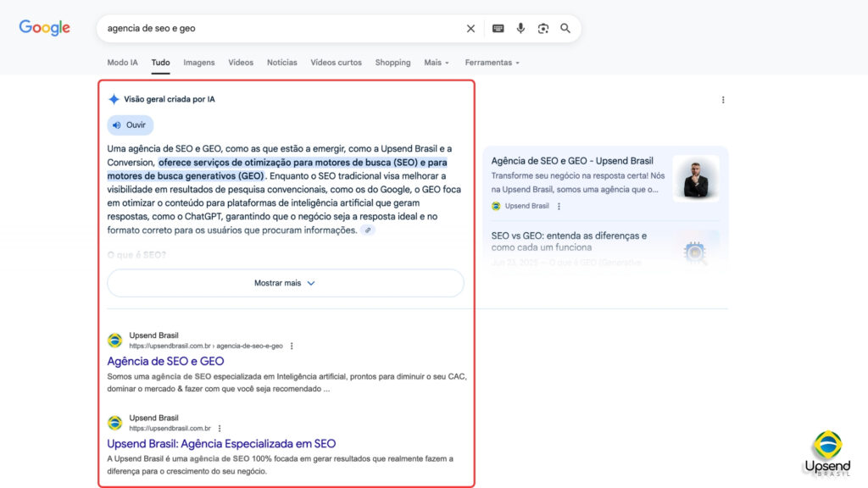Open the Vídeos tab
The height and width of the screenshot is (488, 868).
pos(241,63)
